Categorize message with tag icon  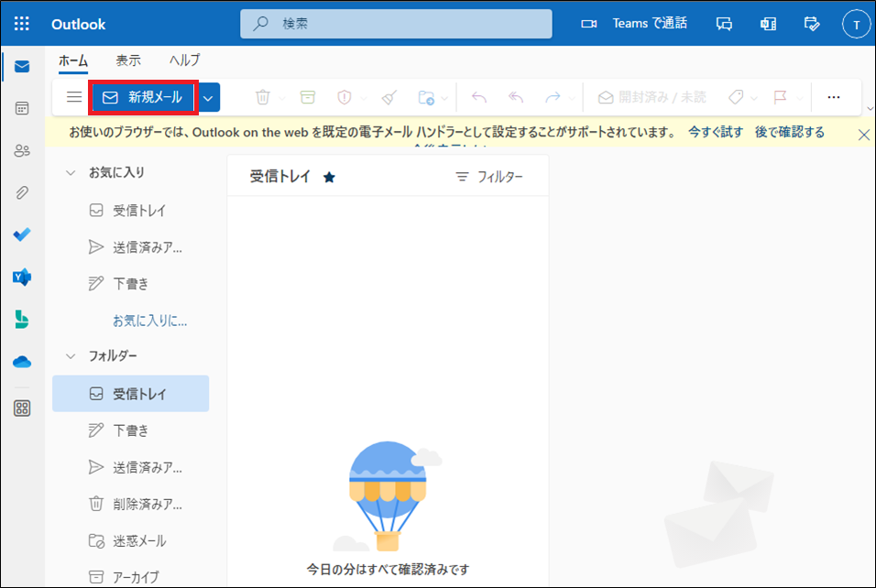pyautogui.click(x=737, y=97)
